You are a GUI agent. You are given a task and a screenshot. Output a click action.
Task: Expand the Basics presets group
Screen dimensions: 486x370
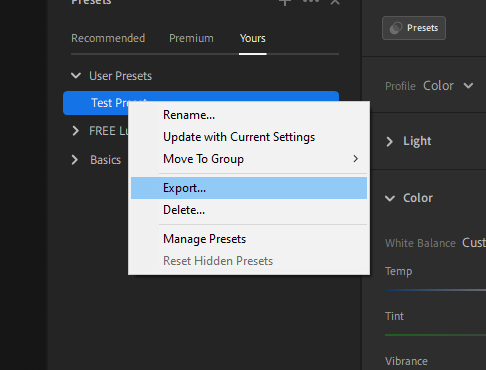coord(75,160)
